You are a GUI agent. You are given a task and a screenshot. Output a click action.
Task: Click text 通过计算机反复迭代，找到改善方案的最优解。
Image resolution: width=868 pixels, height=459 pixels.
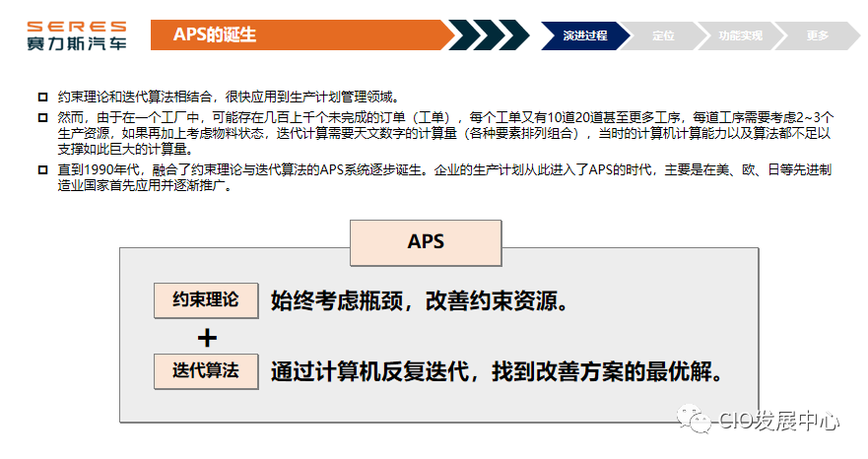[498, 371]
